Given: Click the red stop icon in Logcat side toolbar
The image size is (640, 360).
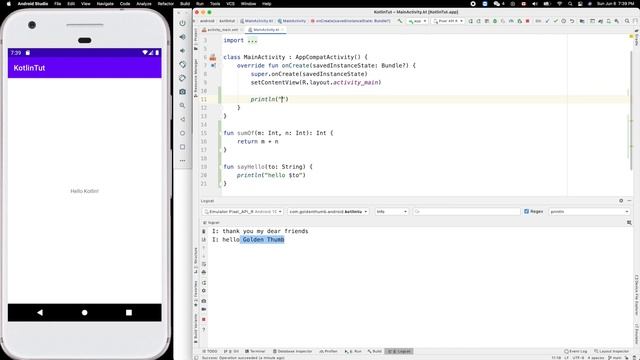Looking at the screenshot, I should pyautogui.click(x=204, y=320).
